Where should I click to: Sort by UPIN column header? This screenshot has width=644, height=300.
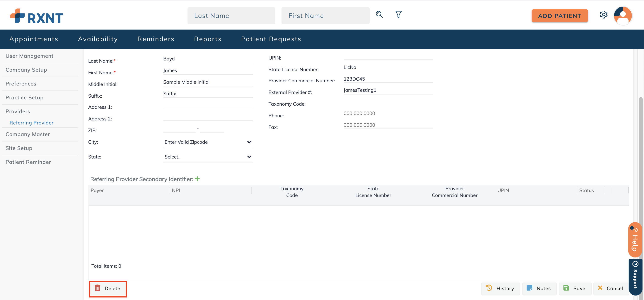pyautogui.click(x=503, y=190)
